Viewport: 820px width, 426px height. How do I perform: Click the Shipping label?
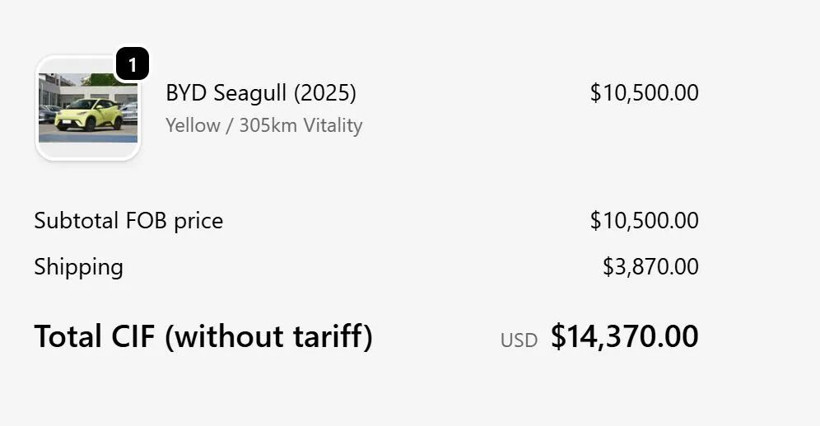tap(79, 267)
